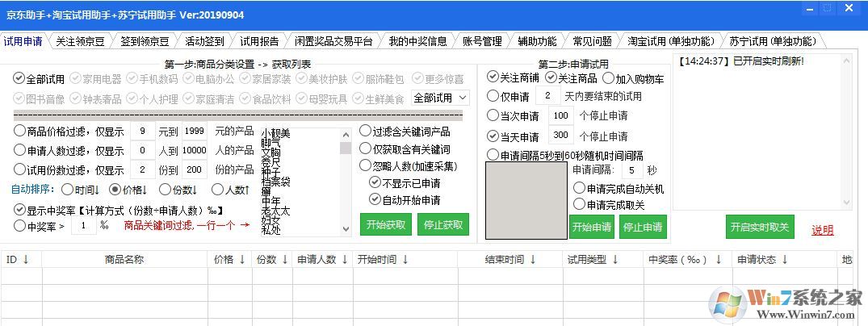868x326 pixels.
Task: Enable 申请完成自动关机
Action: tap(619, 189)
